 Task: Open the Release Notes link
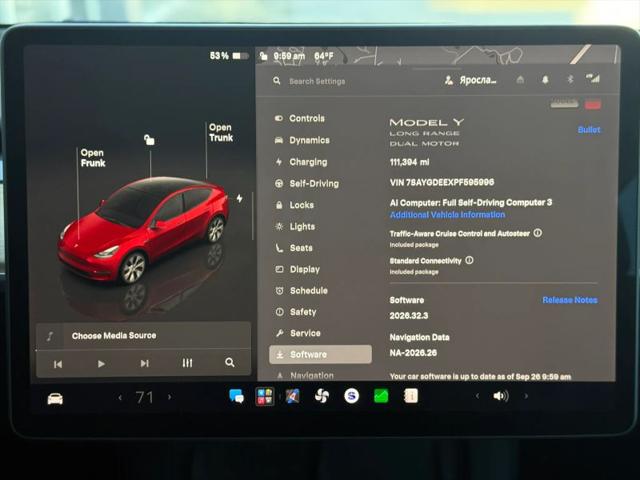coord(570,300)
